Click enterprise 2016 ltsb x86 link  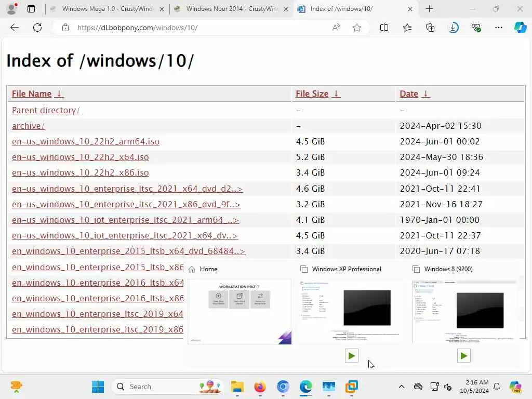tap(98, 298)
